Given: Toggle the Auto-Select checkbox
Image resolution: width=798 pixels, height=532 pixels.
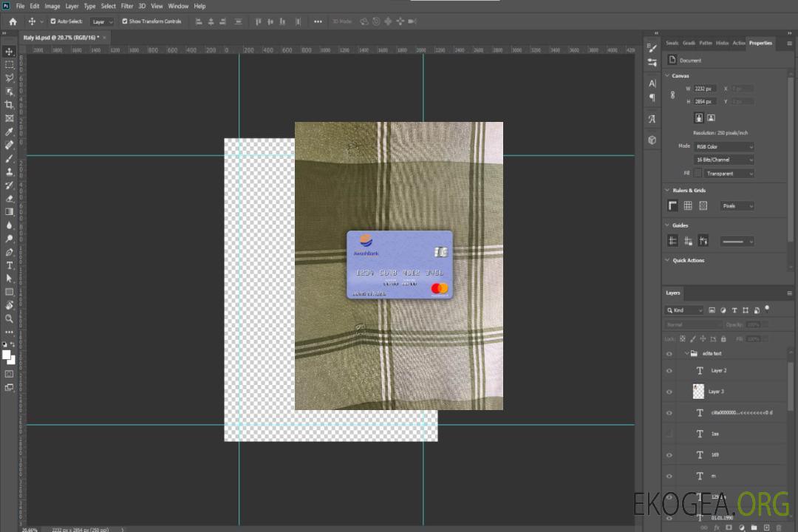Looking at the screenshot, I should 53,21.
